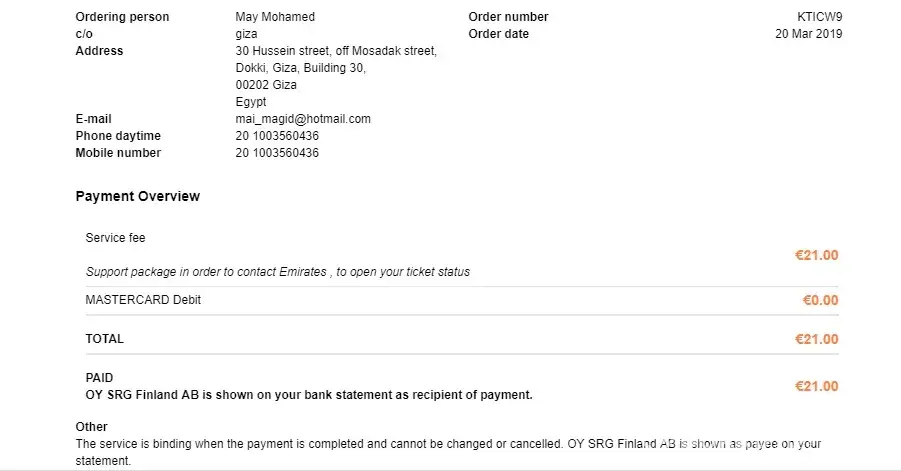Screen dimensions: 901x471
Task: Click the TOTAL row label
Action: [105, 339]
